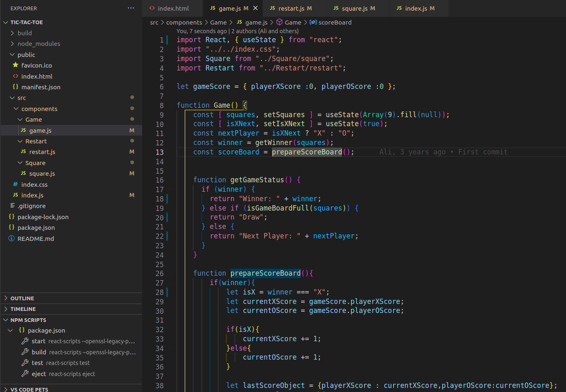
Task: Close the game.js editor tab
Action: click(x=256, y=8)
